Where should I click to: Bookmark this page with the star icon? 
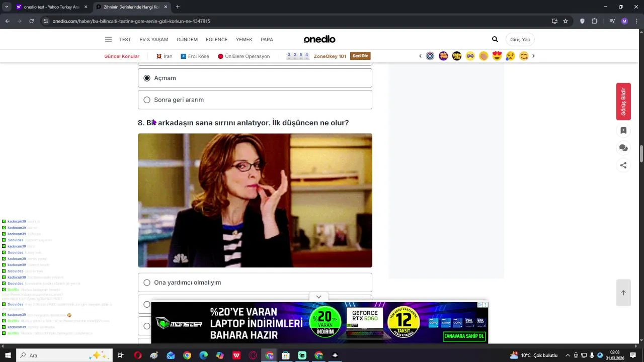[x=566, y=21]
